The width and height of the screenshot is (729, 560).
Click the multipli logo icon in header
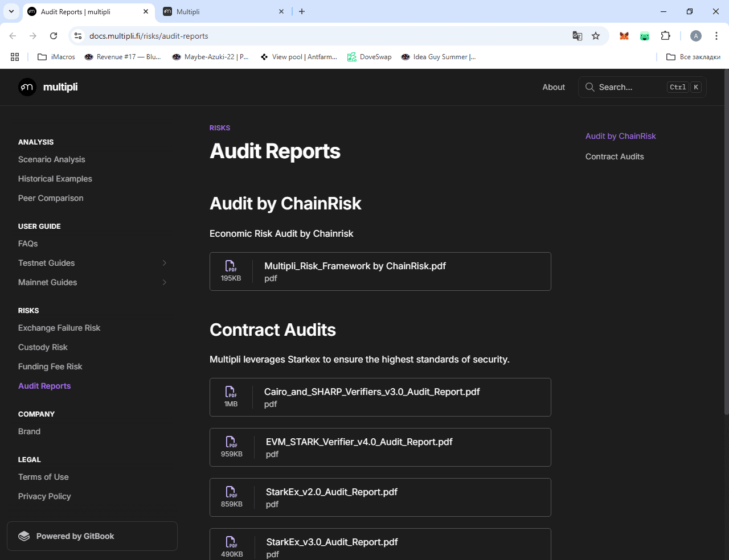pos(27,87)
